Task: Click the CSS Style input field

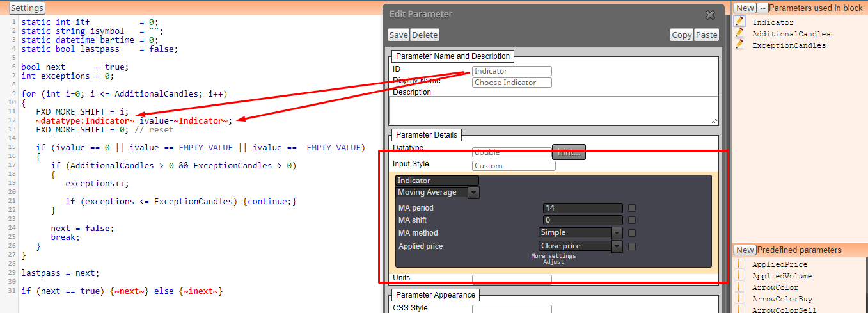Action: click(512, 309)
